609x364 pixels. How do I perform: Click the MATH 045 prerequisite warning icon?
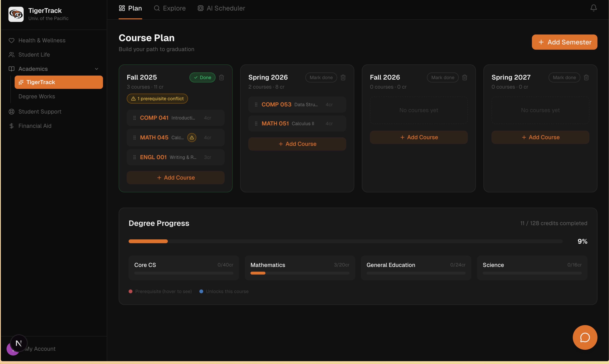coord(192,138)
